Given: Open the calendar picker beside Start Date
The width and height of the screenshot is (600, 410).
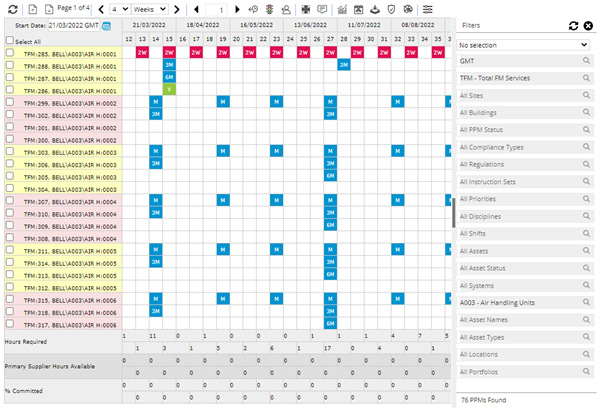Looking at the screenshot, I should [106, 24].
